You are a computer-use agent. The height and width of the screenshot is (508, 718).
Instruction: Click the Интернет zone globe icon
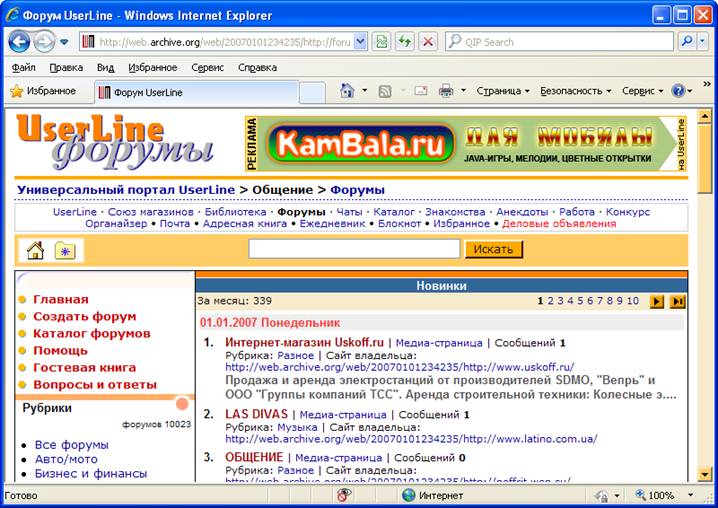(x=408, y=495)
